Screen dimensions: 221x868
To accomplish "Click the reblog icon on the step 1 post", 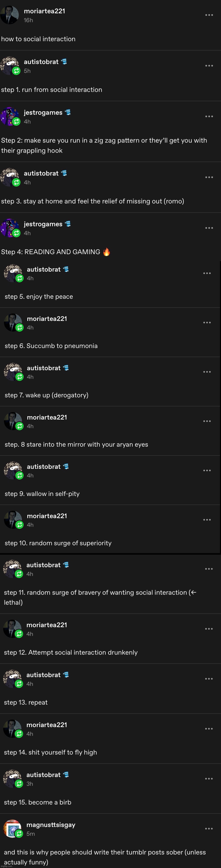I will 16,71.
